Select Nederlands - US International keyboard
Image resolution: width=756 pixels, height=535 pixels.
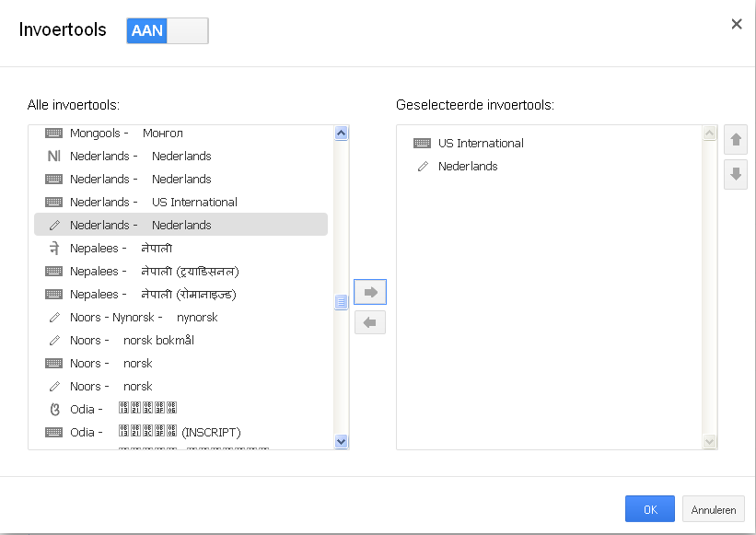click(x=153, y=203)
